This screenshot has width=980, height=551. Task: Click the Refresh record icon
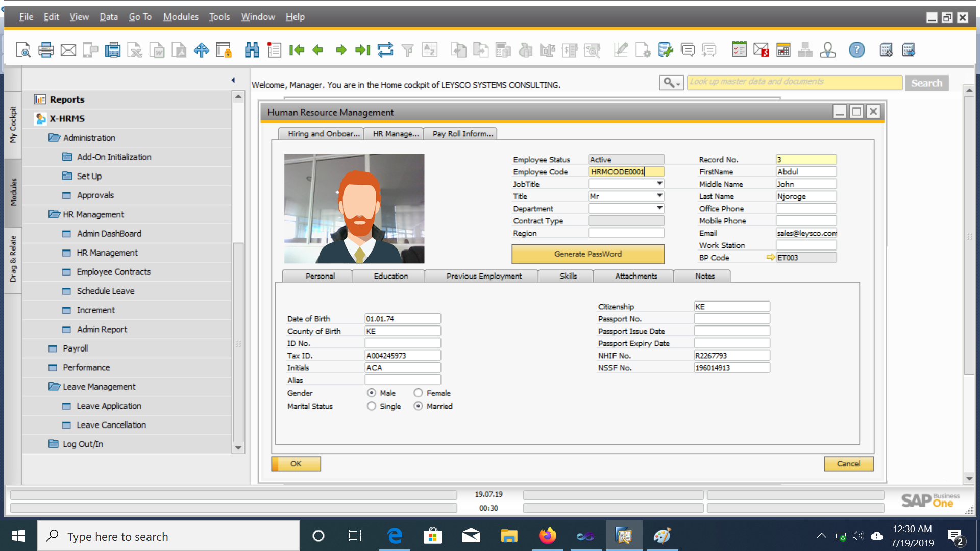click(x=385, y=50)
